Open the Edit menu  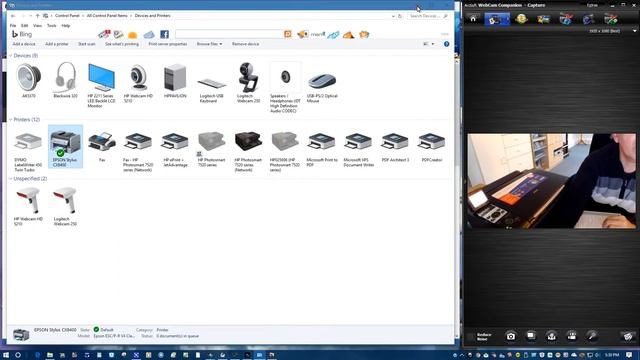[x=24, y=26]
